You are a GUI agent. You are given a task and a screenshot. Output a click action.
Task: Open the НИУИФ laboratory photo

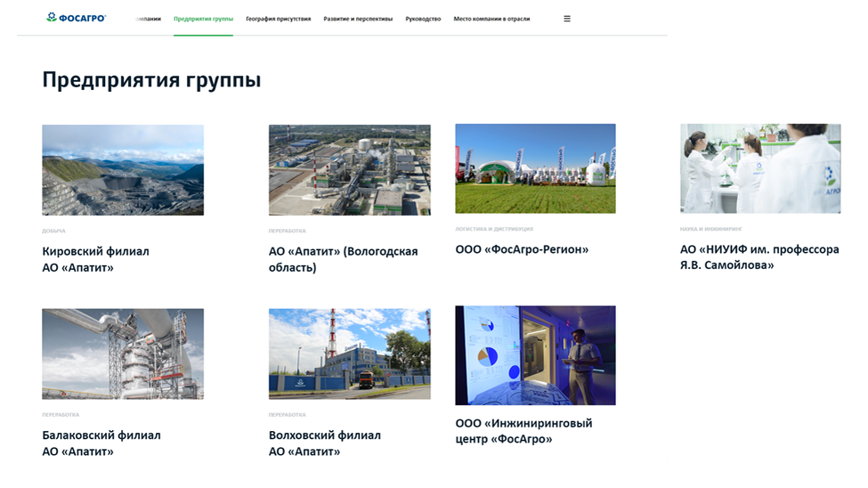tap(760, 168)
